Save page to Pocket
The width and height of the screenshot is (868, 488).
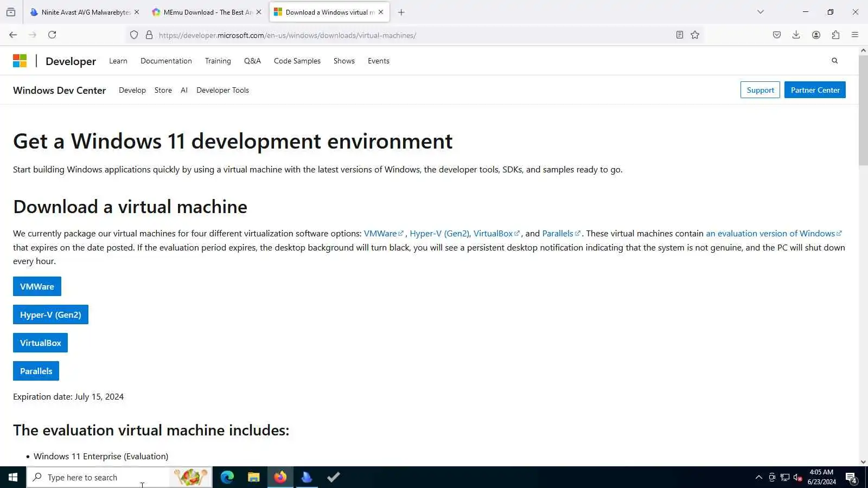tap(777, 35)
